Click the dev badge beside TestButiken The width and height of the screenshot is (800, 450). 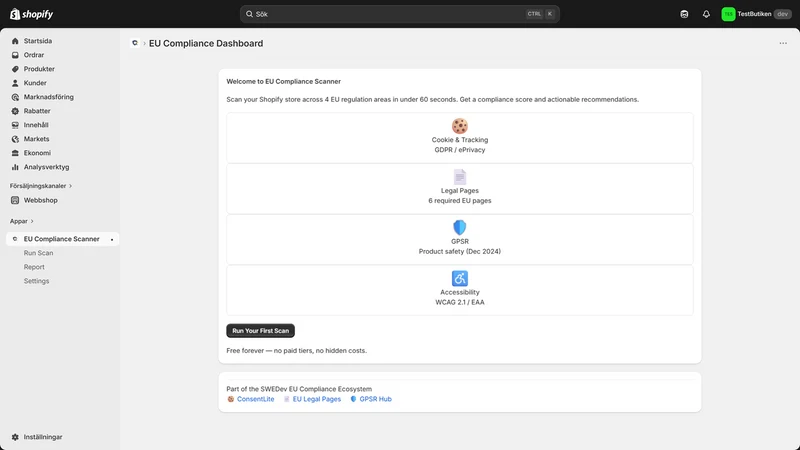(x=782, y=14)
